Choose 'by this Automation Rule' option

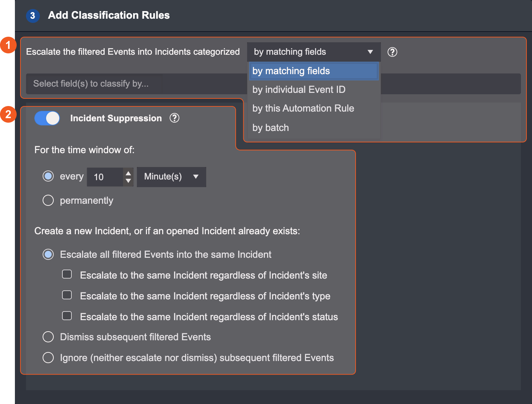(x=303, y=108)
